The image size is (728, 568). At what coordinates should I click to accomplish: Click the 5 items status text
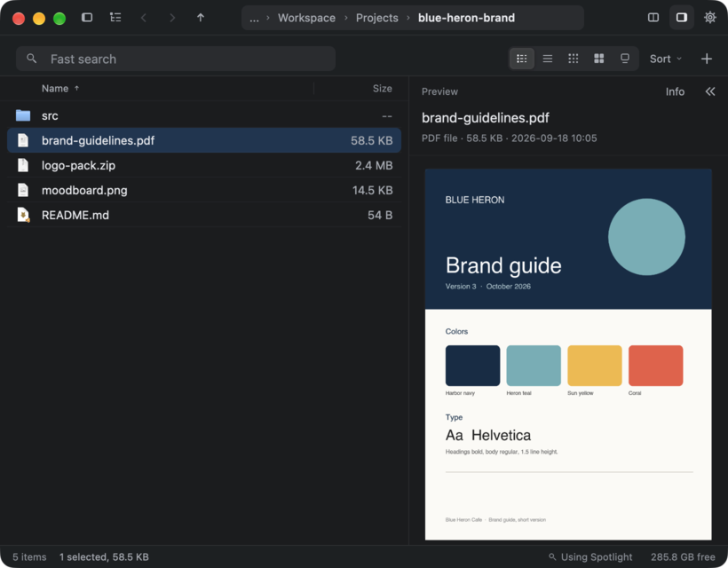coord(29,556)
